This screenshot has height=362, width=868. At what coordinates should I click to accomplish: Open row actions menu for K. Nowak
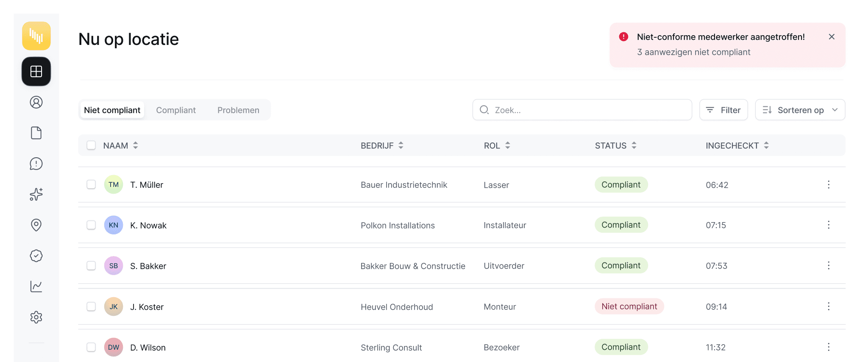[x=829, y=225]
